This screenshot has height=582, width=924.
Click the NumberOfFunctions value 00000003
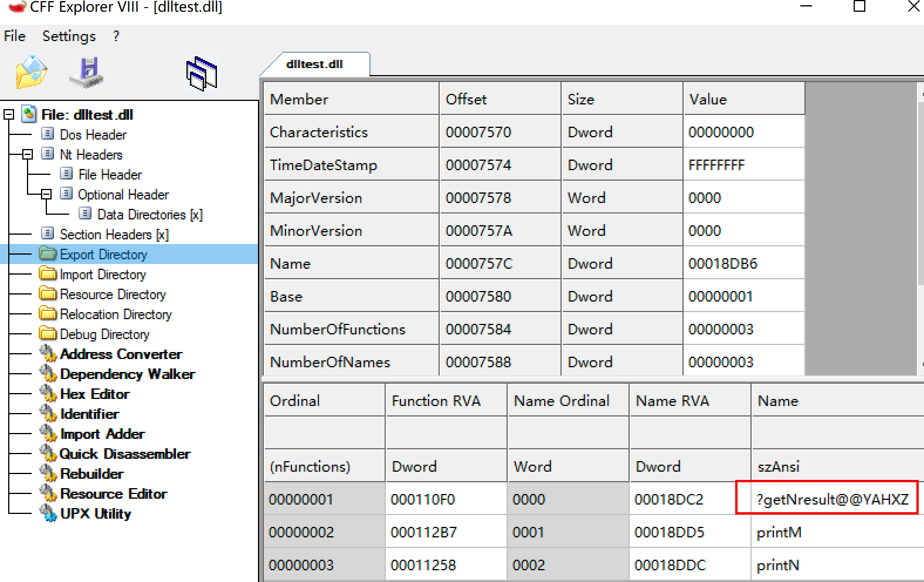coord(721,330)
